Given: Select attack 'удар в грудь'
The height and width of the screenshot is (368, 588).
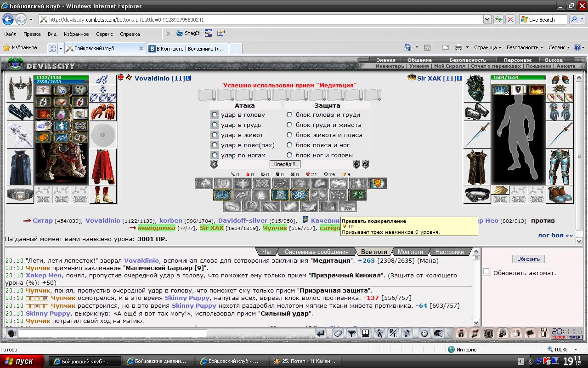Looking at the screenshot, I should [215, 125].
